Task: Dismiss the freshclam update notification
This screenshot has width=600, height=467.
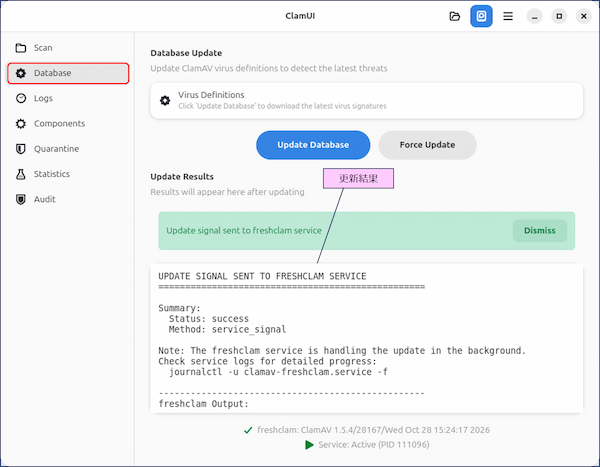Action: 540,231
